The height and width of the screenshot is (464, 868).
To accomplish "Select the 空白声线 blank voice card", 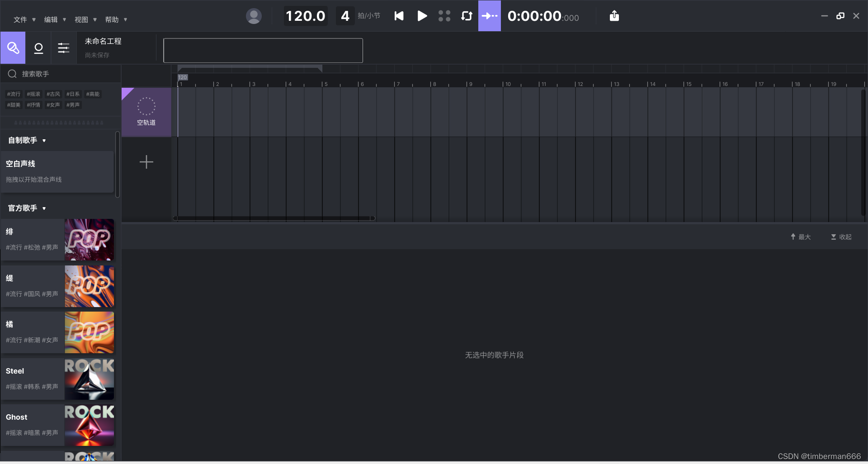I will 57,172.
